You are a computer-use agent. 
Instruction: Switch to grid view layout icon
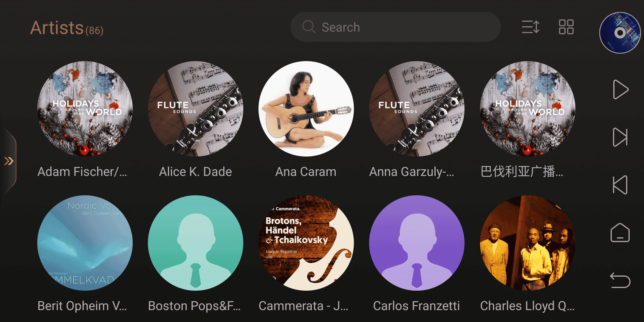point(566,27)
